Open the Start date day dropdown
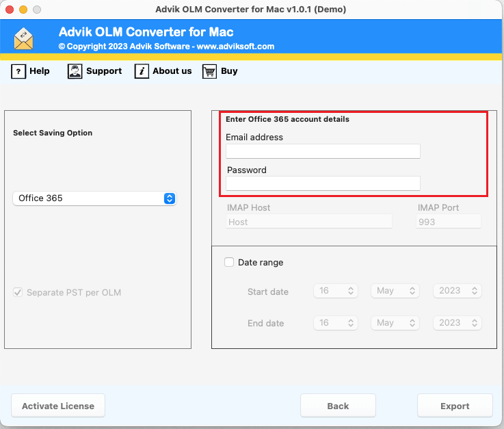Image resolution: width=504 pixels, height=429 pixels. pos(336,291)
